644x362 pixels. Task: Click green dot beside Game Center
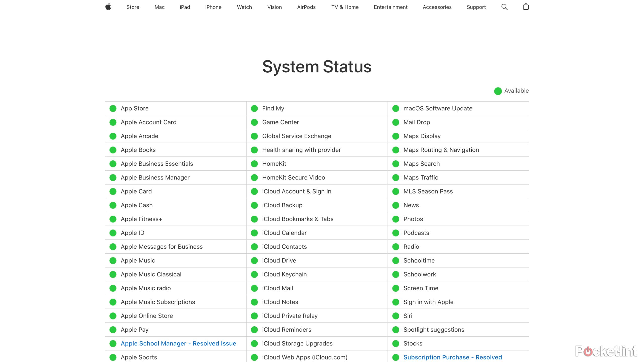click(254, 122)
